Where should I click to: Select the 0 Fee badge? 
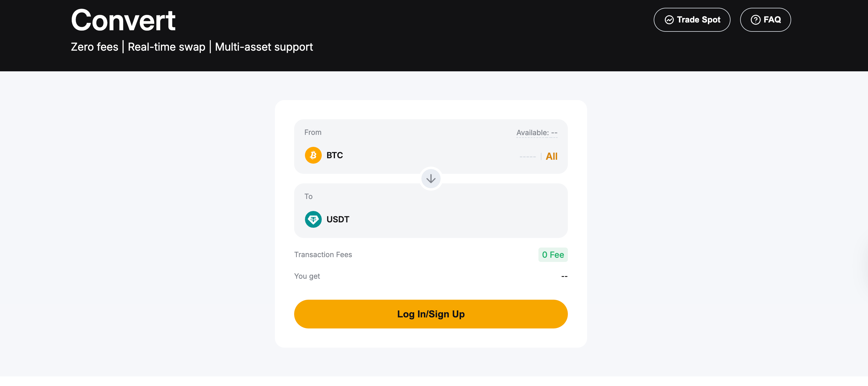click(553, 255)
